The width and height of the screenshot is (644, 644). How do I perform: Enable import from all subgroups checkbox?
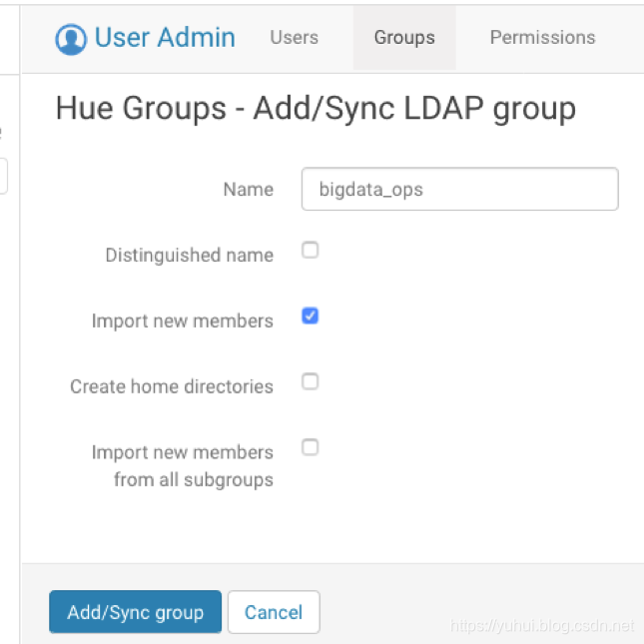click(311, 447)
